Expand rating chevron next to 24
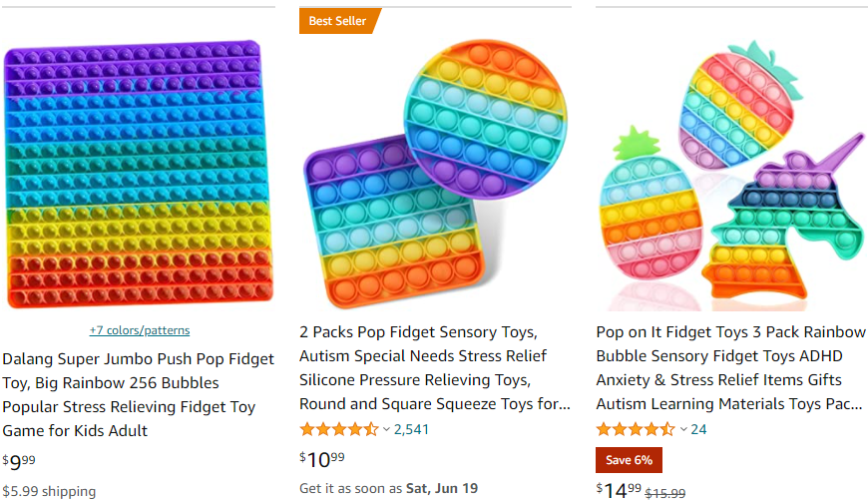This screenshot has height=501, width=868. click(x=683, y=429)
